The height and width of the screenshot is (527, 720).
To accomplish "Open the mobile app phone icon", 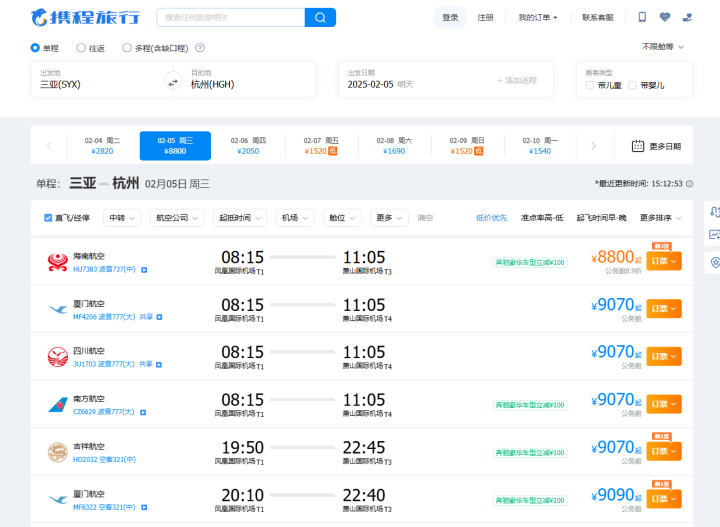I will tap(642, 17).
